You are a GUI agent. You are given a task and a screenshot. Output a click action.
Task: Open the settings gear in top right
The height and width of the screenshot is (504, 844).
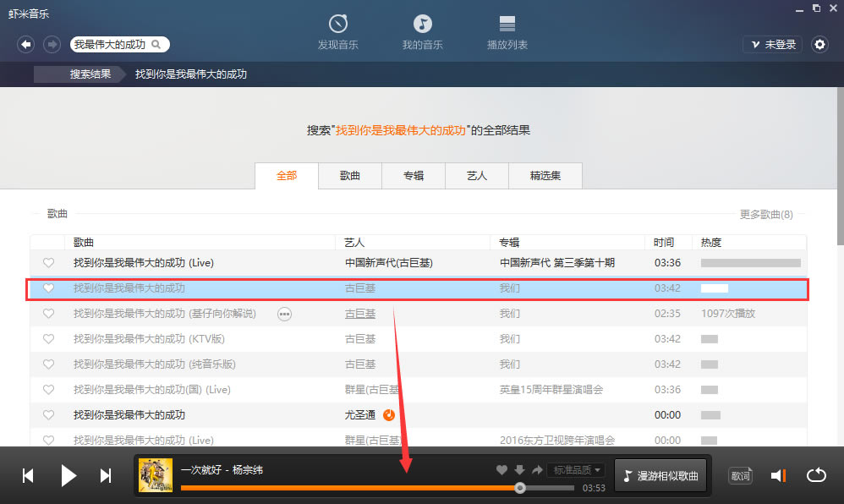(x=819, y=45)
